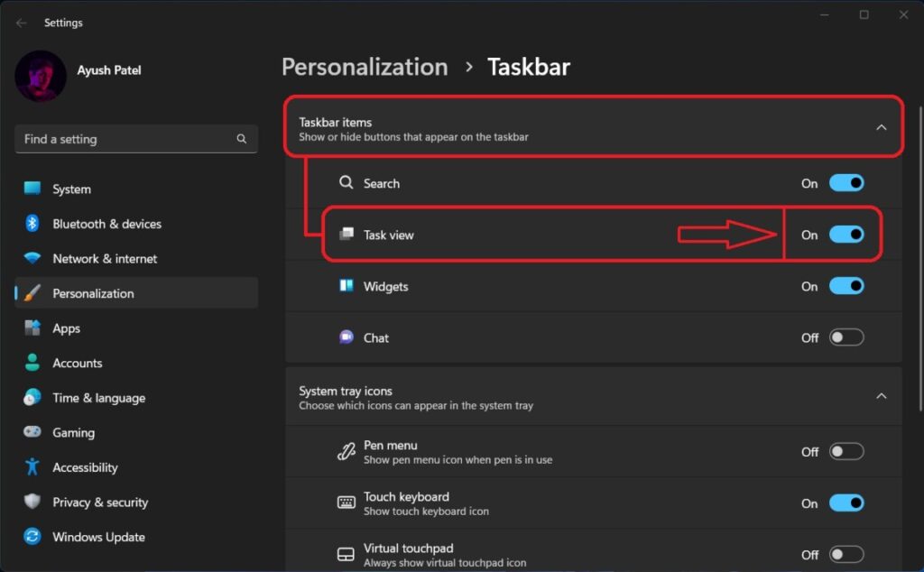Collapse the Taskbar items section
The image size is (924, 572).
[882, 127]
